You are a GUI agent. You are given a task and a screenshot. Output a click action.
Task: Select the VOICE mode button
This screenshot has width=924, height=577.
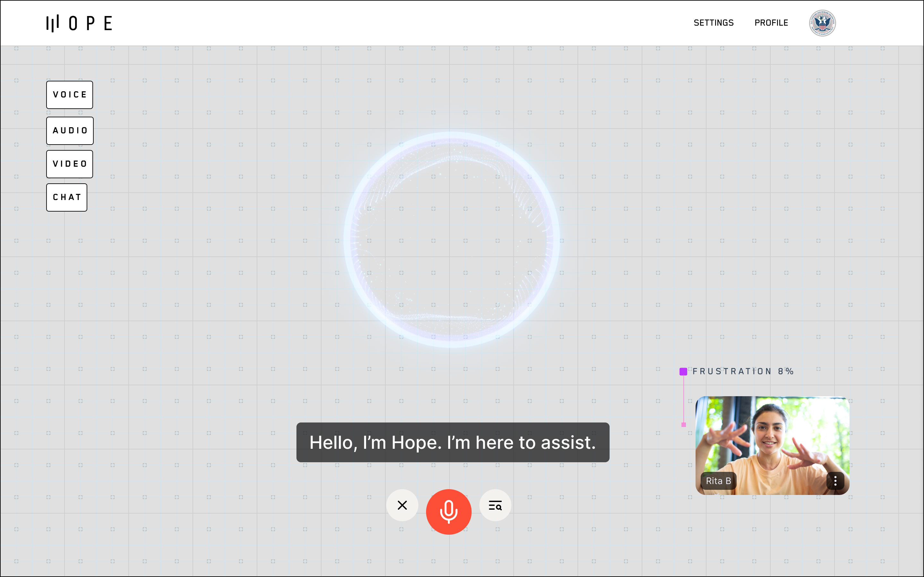click(x=70, y=95)
